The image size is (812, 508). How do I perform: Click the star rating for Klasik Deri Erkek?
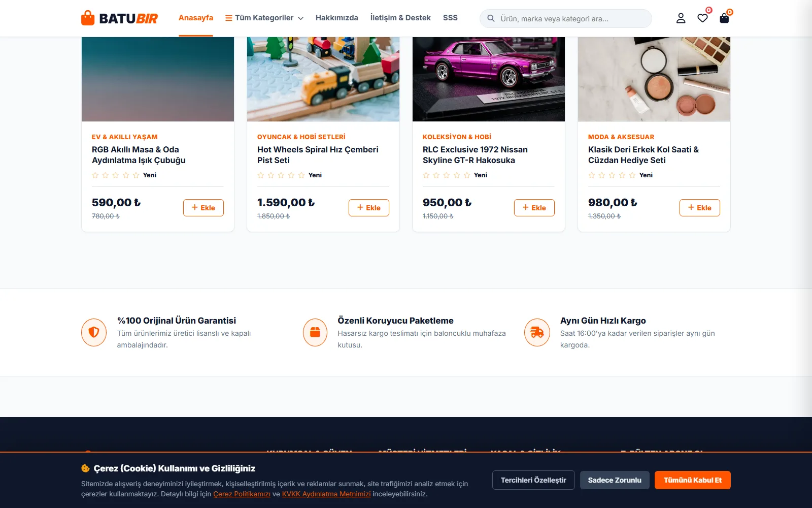pos(612,175)
